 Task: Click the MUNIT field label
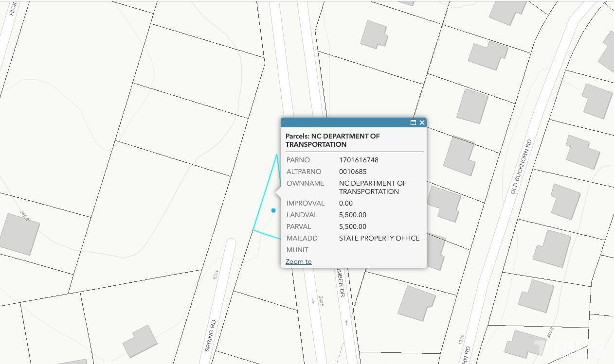(297, 250)
